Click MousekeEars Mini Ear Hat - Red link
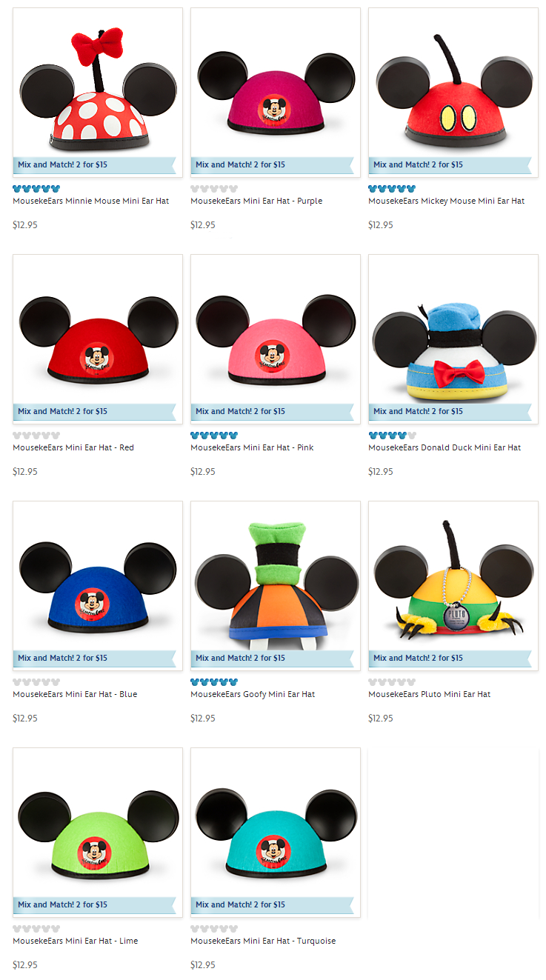The width and height of the screenshot is (546, 980). pyautogui.click(x=73, y=447)
